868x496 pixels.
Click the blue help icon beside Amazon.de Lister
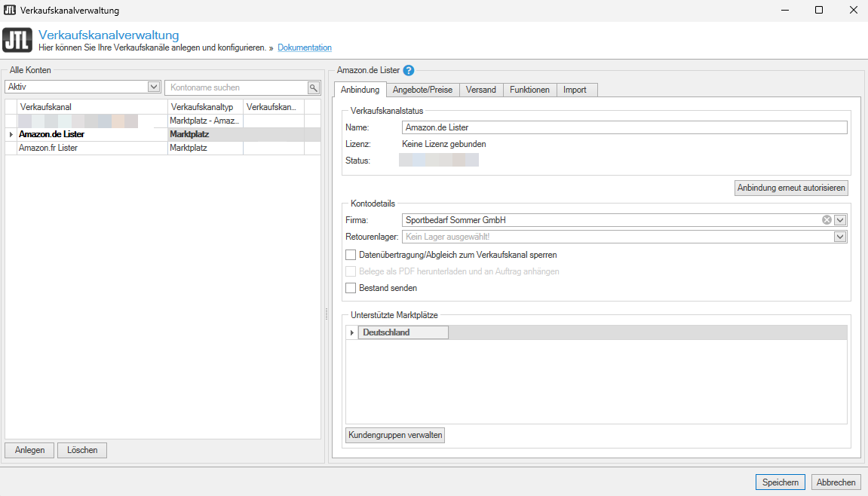click(x=409, y=71)
